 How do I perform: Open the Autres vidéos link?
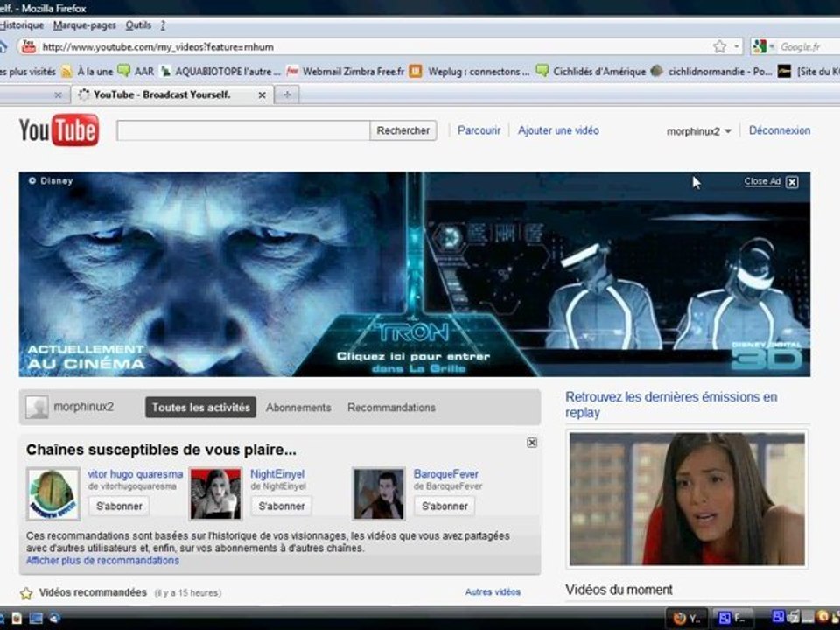point(493,592)
